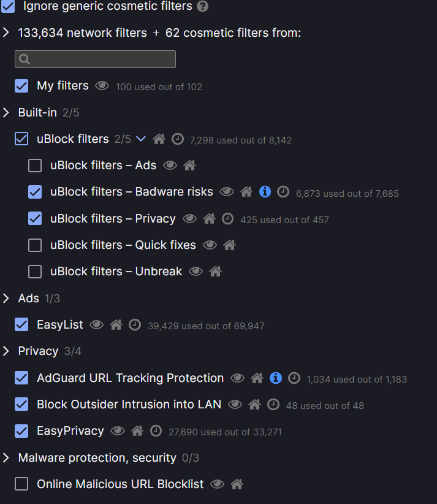Collapse the Built-in section
This screenshot has height=504, width=437.
[x=7, y=113]
